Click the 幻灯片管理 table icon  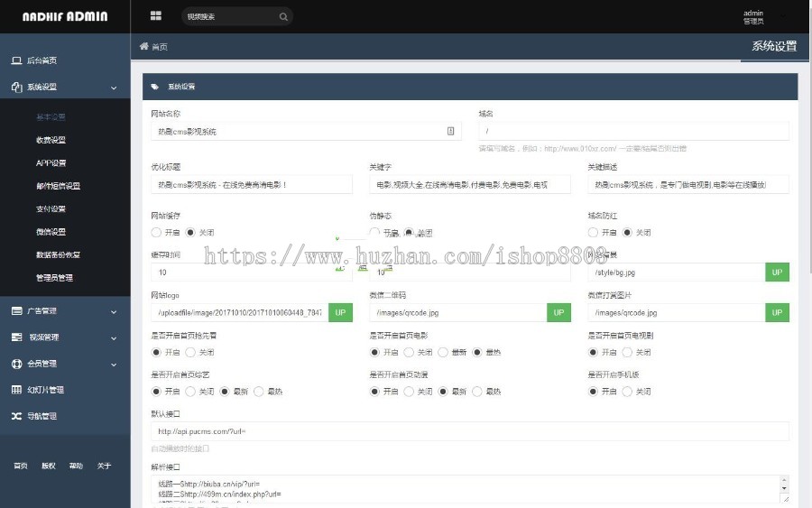(16, 390)
